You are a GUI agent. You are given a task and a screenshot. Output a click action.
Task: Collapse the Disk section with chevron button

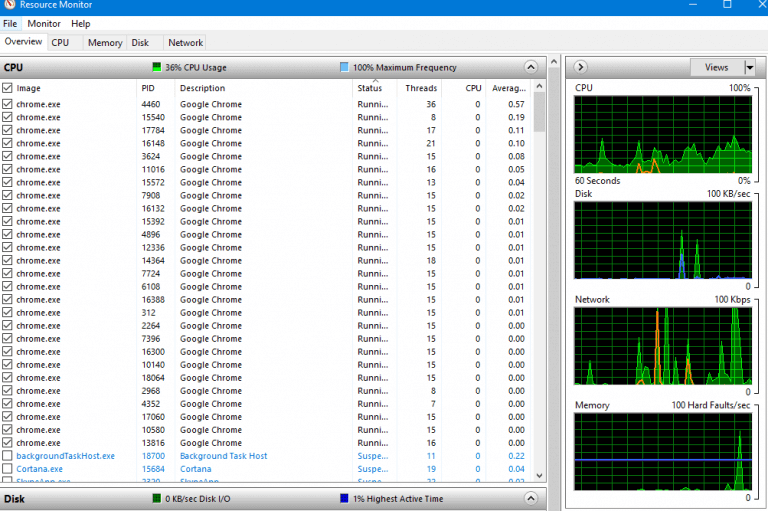(531, 498)
